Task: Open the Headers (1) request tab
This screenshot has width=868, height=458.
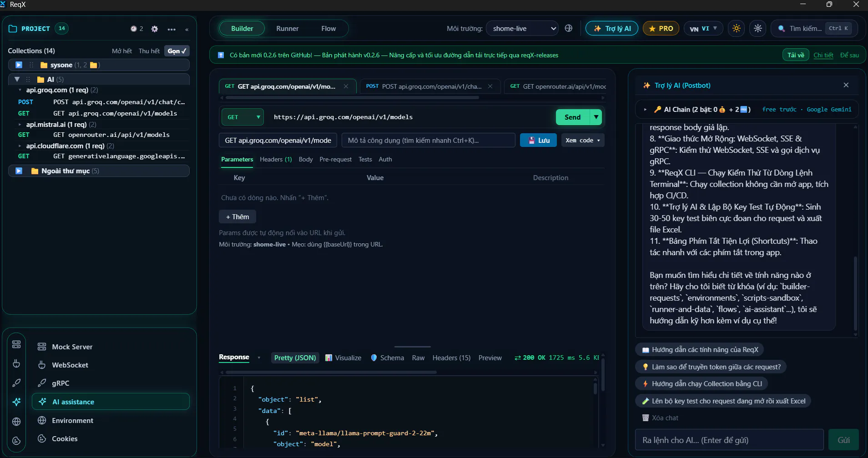Action: tap(276, 160)
